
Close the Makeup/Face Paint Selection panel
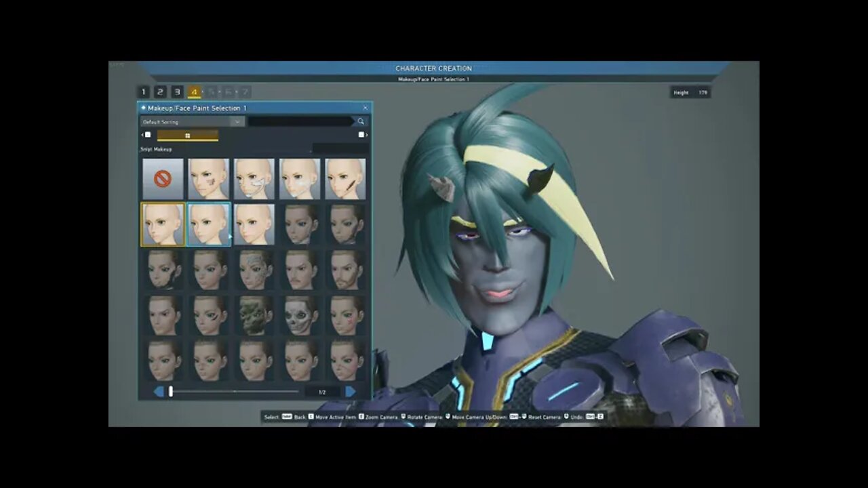(365, 108)
